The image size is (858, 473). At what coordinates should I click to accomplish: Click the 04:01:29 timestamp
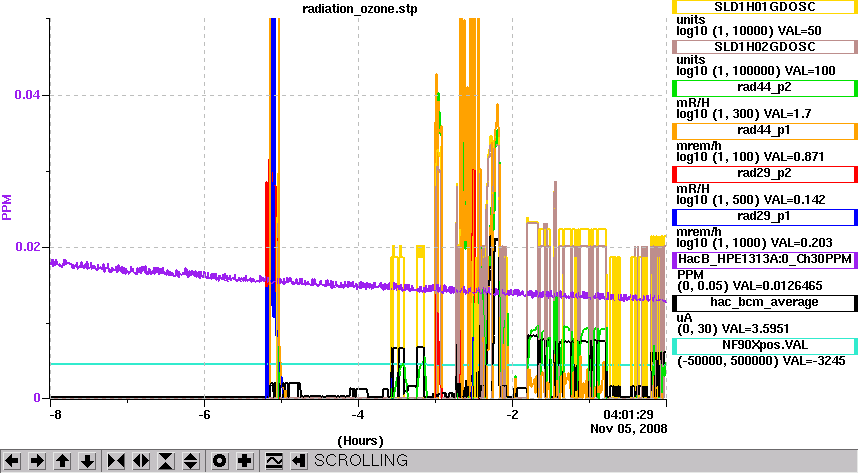(x=628, y=414)
